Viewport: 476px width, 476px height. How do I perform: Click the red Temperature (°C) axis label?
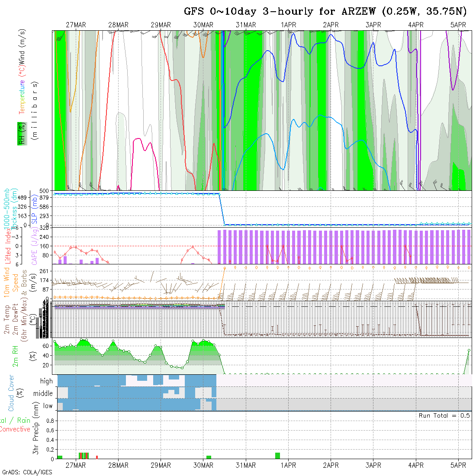pos(21,97)
